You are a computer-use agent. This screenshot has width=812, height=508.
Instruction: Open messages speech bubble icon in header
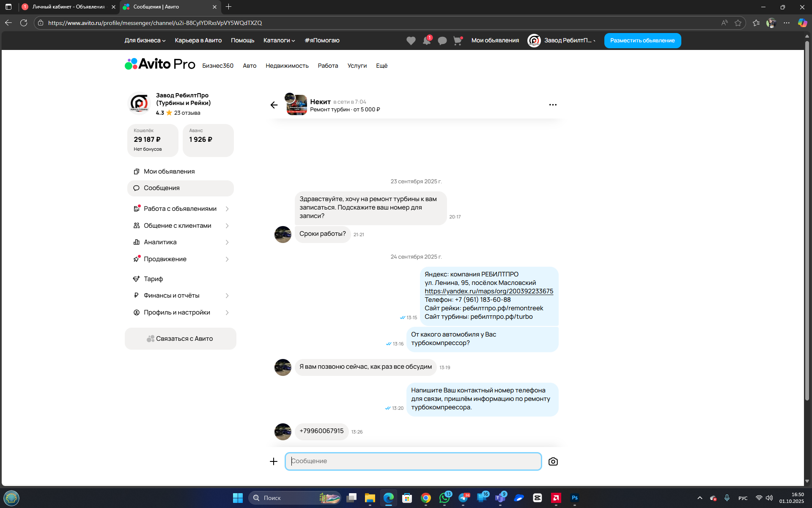click(442, 41)
